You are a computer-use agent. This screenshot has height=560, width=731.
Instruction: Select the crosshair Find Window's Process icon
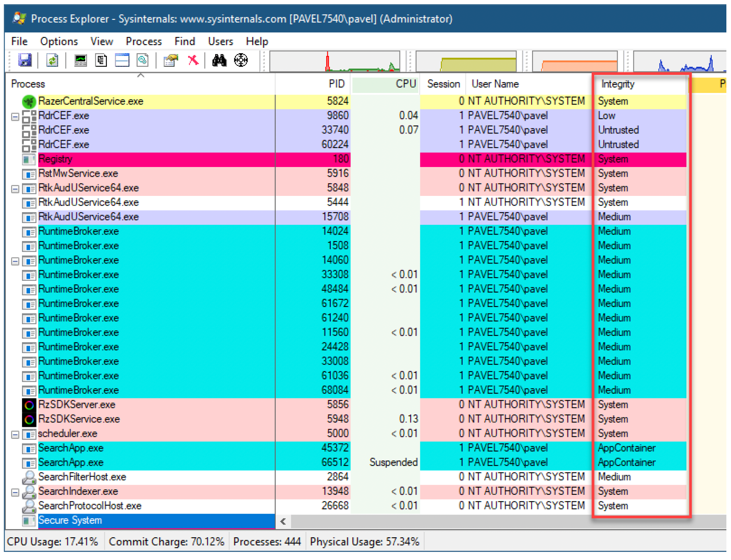coord(241,60)
